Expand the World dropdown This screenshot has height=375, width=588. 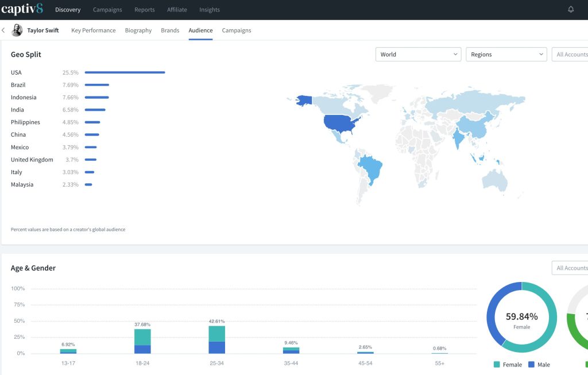pos(418,55)
